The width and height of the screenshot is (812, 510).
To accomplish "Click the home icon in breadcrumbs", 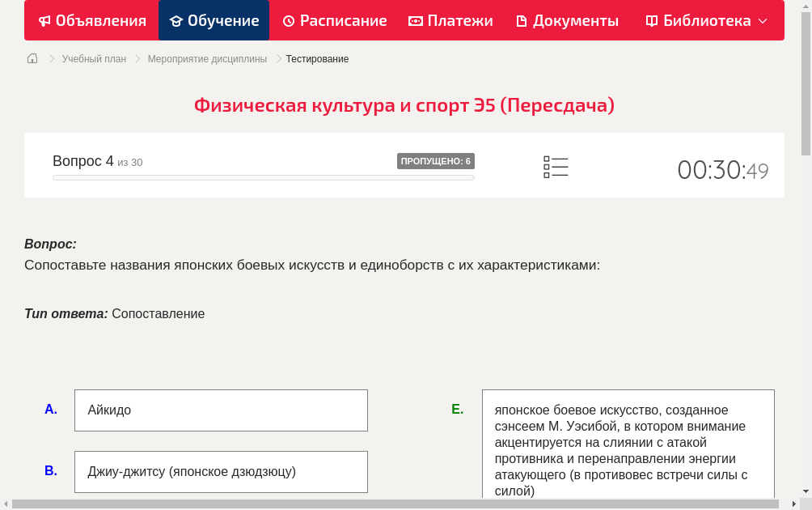I will pyautogui.click(x=32, y=58).
